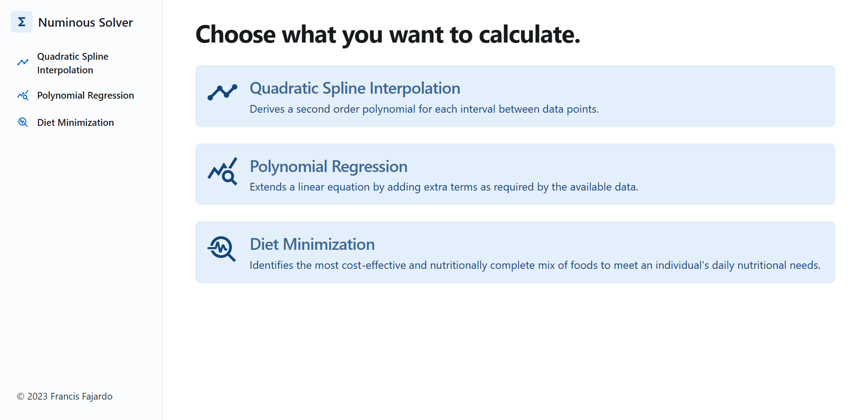868x420 pixels.
Task: Click the large Quadratic Spline card icon
Action: (x=222, y=92)
